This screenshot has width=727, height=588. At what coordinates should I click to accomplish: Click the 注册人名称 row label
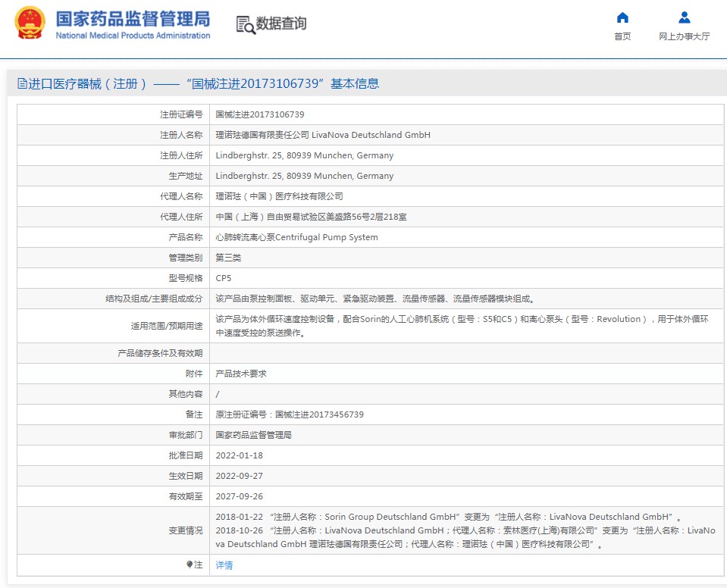[x=181, y=135]
